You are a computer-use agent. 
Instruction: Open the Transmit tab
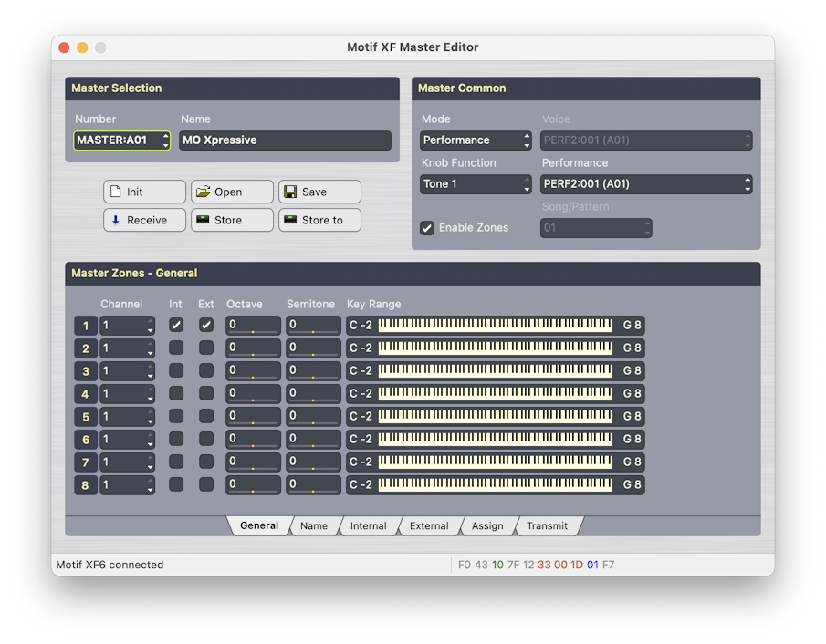coord(547,526)
